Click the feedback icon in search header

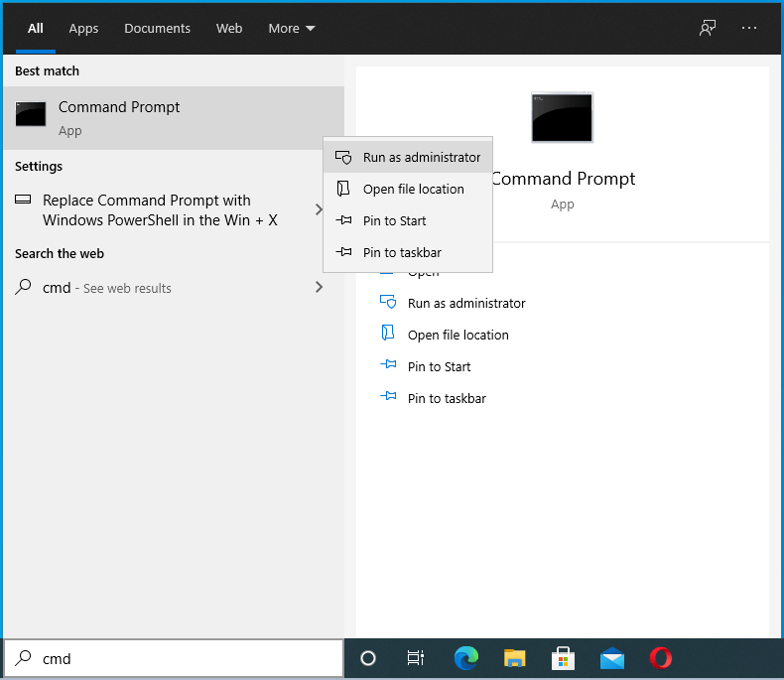(x=707, y=28)
